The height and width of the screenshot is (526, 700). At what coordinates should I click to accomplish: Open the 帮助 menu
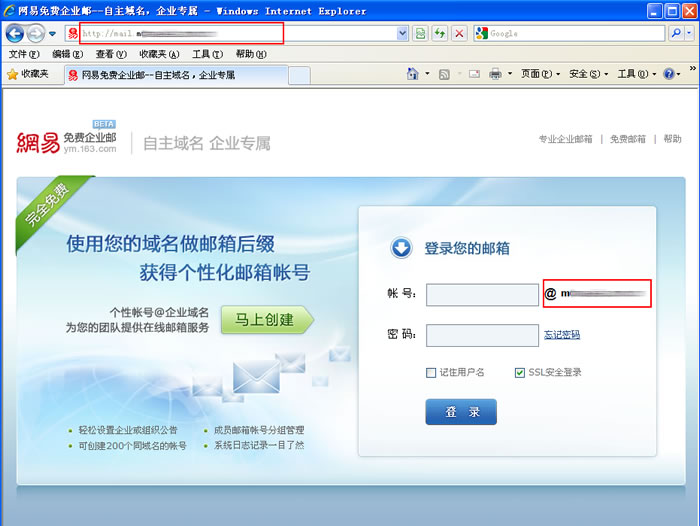point(251,54)
